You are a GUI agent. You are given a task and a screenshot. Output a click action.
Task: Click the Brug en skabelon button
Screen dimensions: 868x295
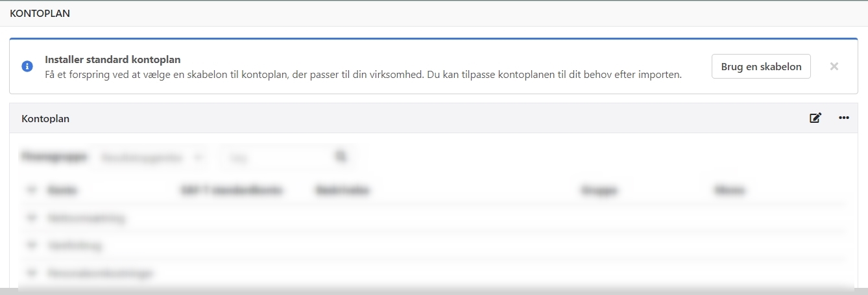pyautogui.click(x=761, y=66)
